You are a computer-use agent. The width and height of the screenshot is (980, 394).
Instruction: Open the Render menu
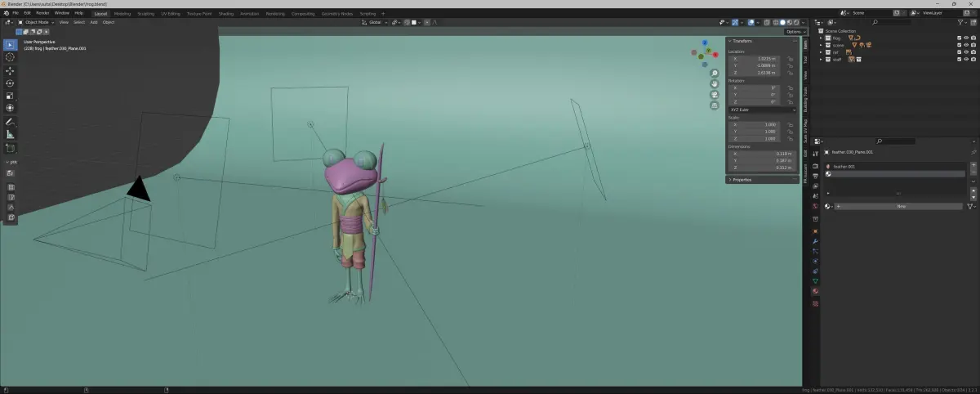pyautogui.click(x=42, y=13)
